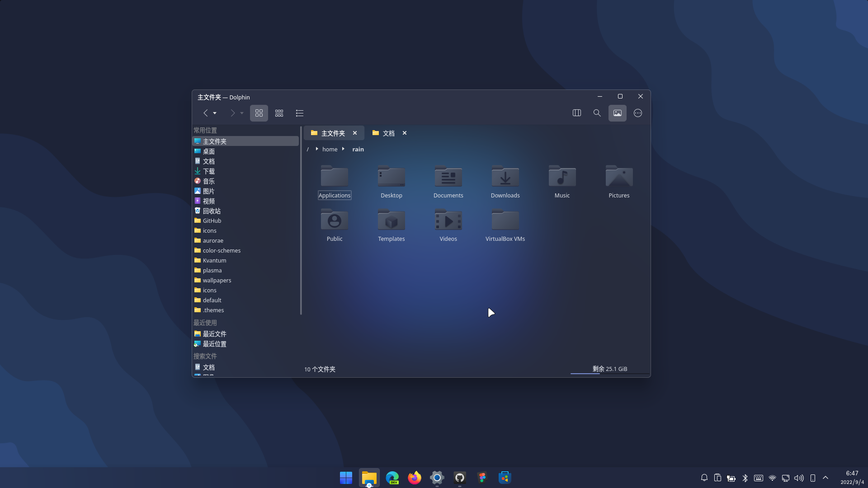The width and height of the screenshot is (868, 488).
Task: Open Dolphin's GitHub folder in sidebar
Action: tap(212, 221)
